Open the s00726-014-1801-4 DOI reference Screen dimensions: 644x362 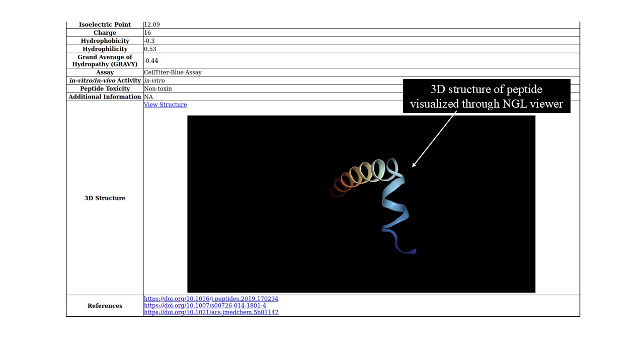[x=205, y=305]
